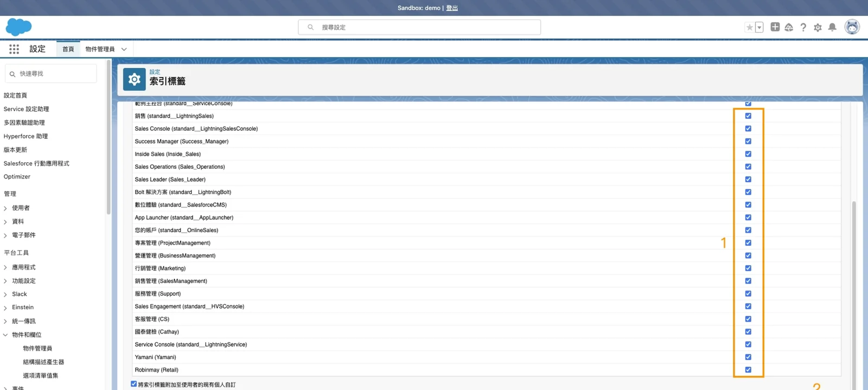The height and width of the screenshot is (390, 868).
Task: Switch to the 首頁 tab
Action: (x=68, y=49)
